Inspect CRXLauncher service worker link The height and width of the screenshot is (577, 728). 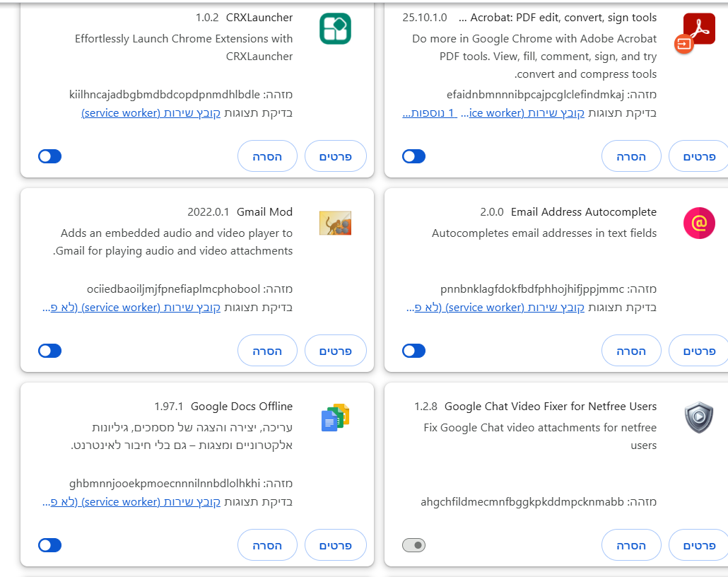pyautogui.click(x=151, y=112)
